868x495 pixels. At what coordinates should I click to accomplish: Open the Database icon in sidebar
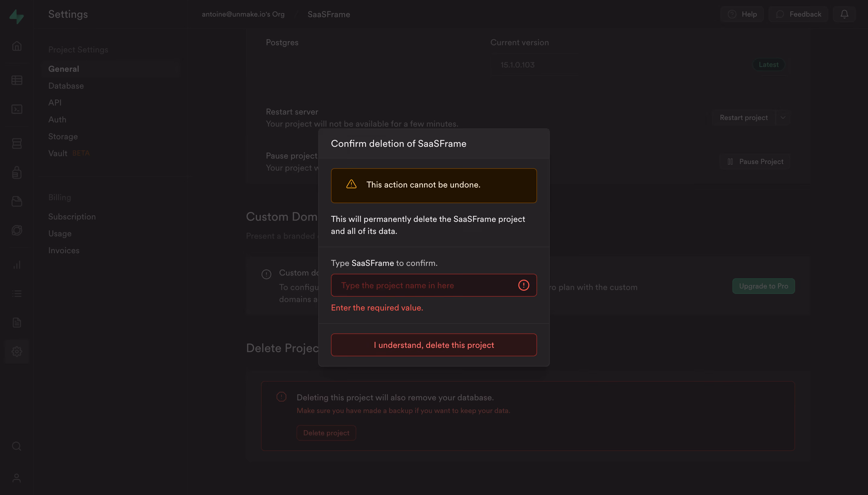(17, 143)
